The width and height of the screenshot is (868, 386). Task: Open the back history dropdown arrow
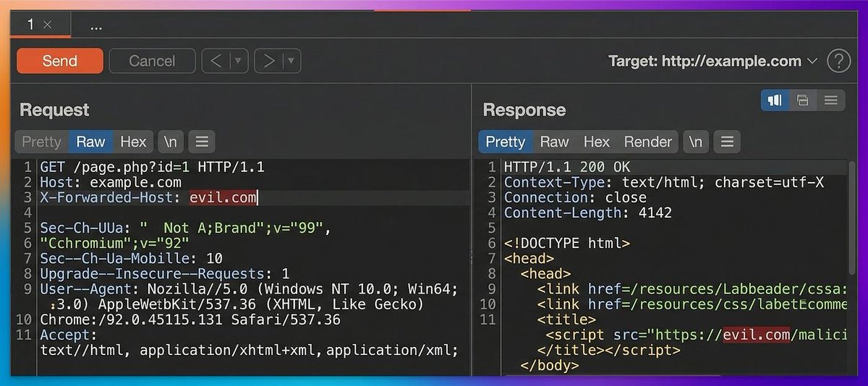click(x=239, y=61)
